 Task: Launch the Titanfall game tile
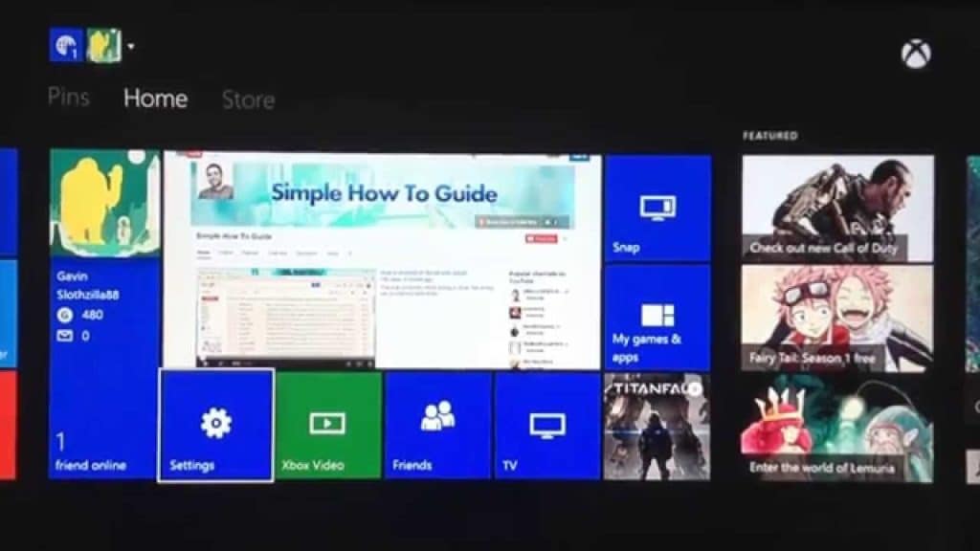click(657, 427)
